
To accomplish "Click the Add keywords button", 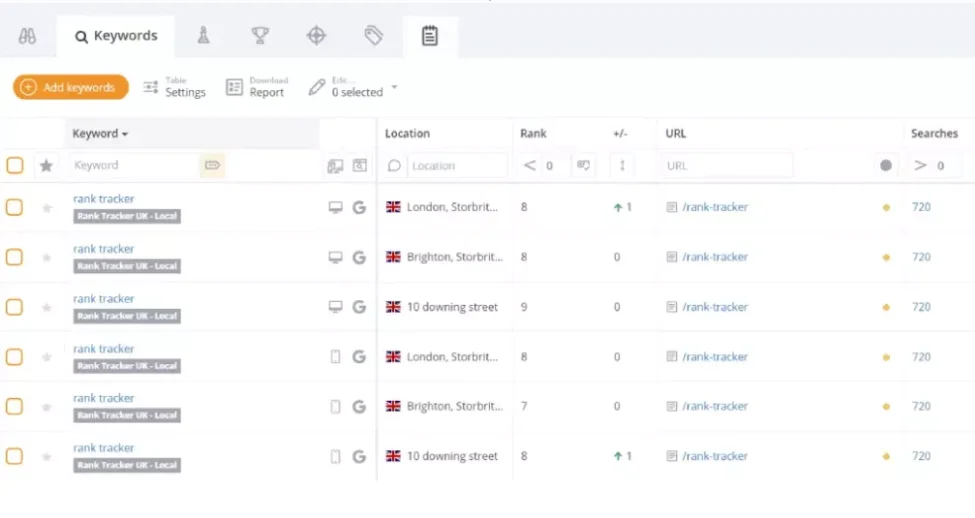I will [x=70, y=87].
